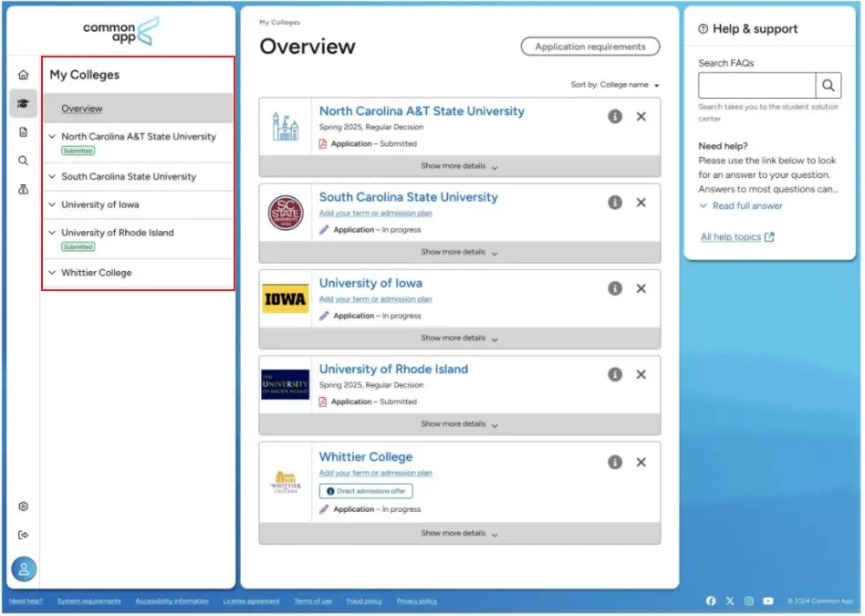The width and height of the screenshot is (865, 616).
Task: Expand Show more details for University of Iowa
Action: [459, 339]
